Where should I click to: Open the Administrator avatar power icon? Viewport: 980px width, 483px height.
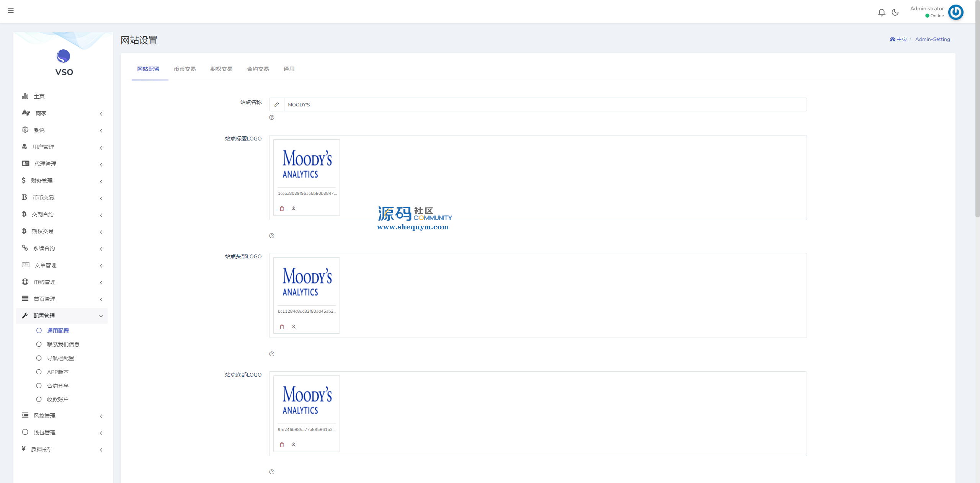click(x=955, y=12)
